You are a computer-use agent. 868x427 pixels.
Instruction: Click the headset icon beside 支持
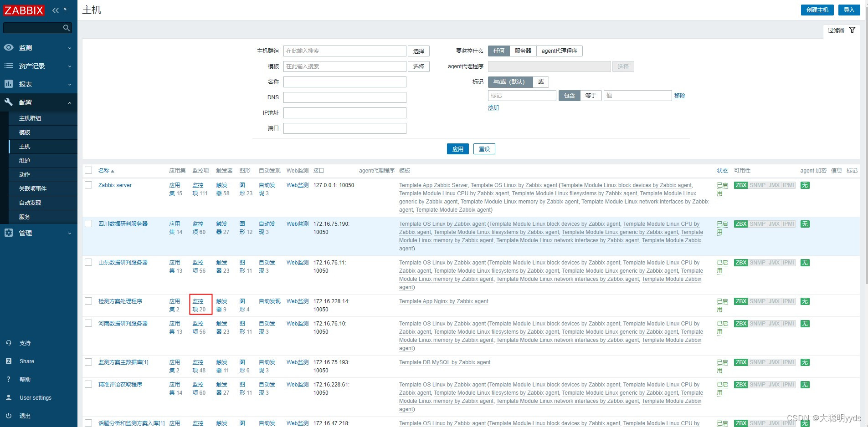pyautogui.click(x=9, y=343)
